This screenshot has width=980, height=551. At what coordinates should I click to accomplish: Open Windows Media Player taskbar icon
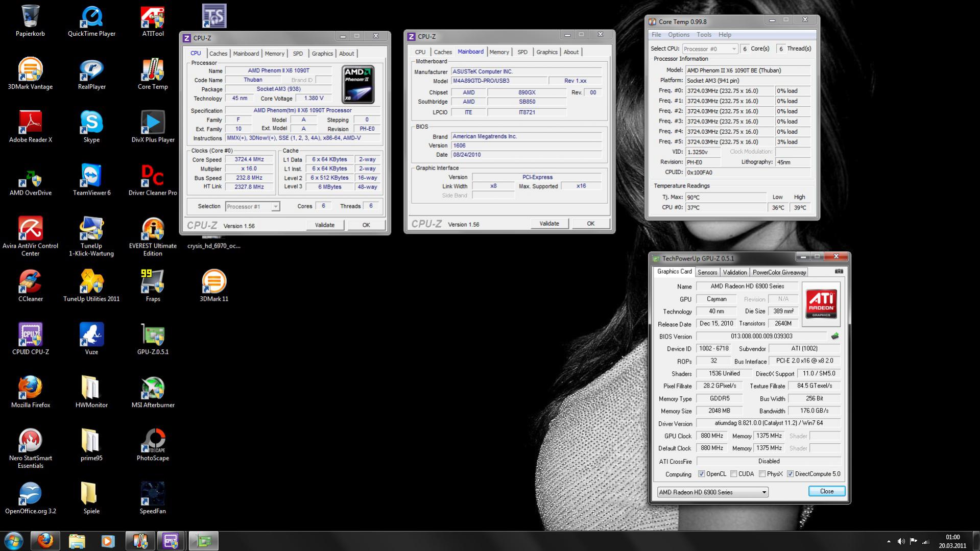pos(108,541)
